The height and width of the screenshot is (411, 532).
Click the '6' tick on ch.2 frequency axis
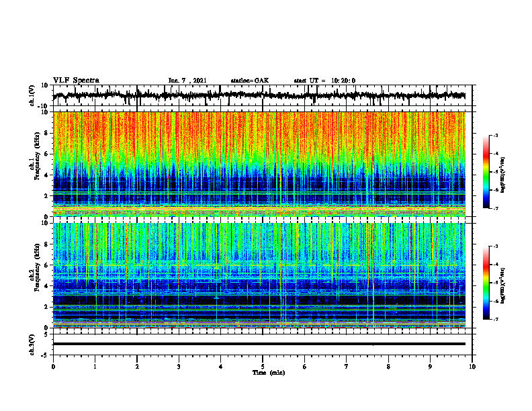[x=46, y=265]
